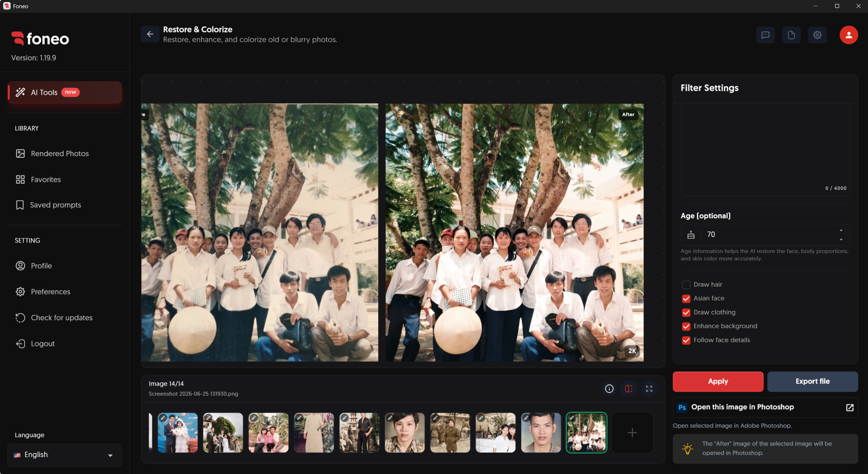Toggle the before/after compare view icon

click(629, 389)
